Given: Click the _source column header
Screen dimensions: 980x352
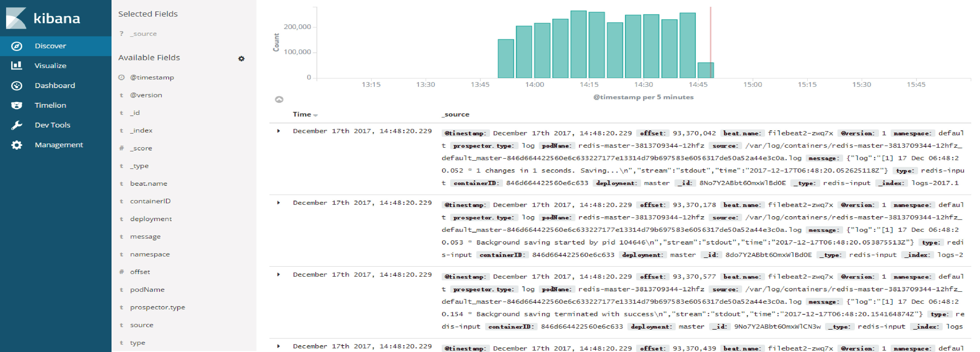Looking at the screenshot, I should 455,114.
